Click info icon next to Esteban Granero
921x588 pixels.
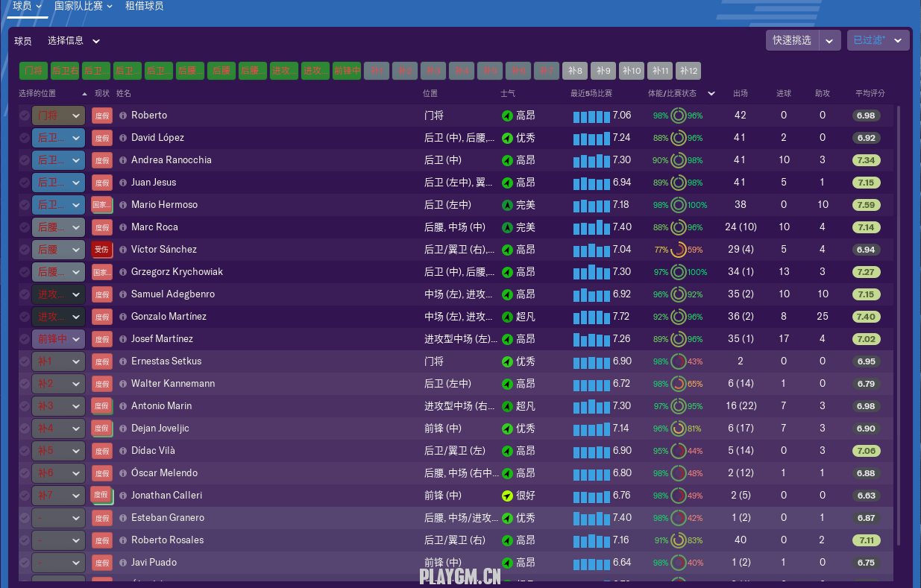123,518
